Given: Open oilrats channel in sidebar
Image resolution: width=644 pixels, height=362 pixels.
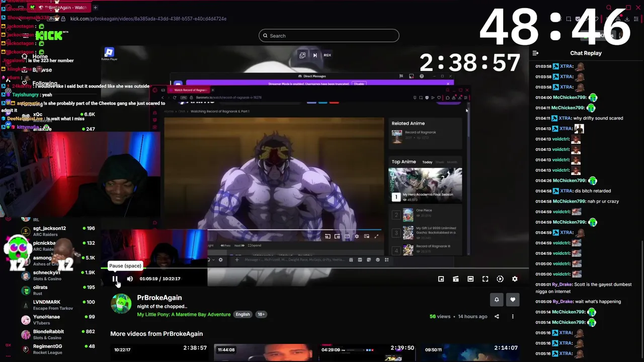Looking at the screenshot, I should [58, 290].
